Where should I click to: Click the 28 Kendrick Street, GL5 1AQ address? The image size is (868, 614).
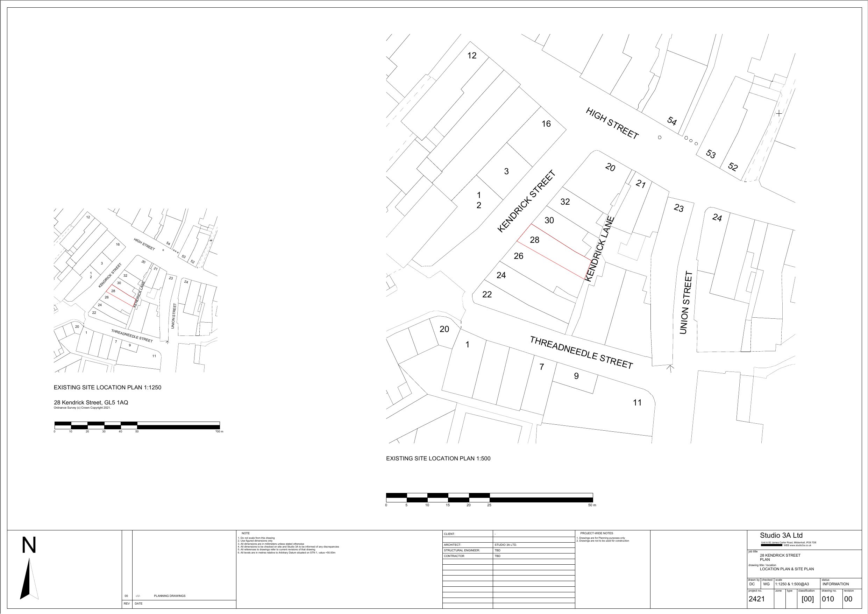pos(91,403)
